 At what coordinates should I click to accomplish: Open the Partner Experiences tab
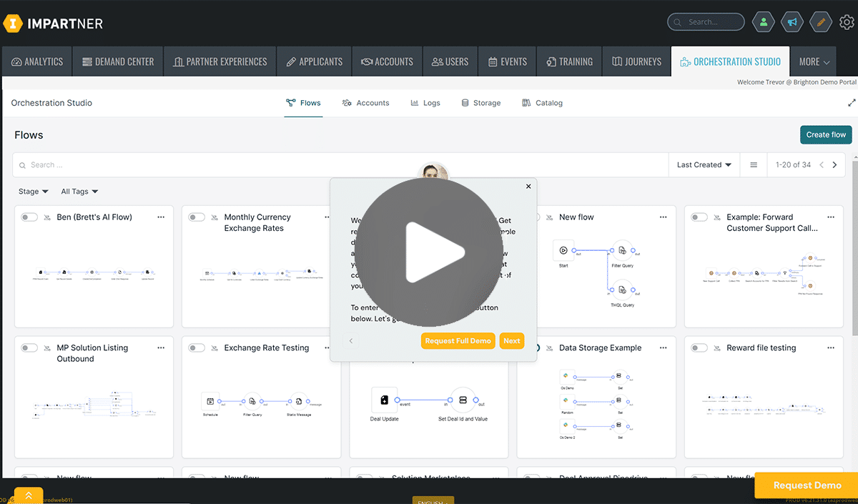[x=220, y=62]
